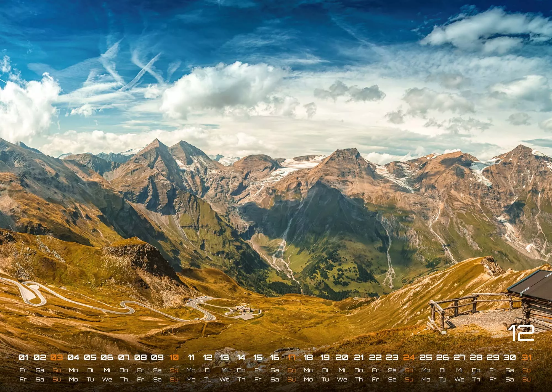Screen dimensions: 552x392
Task: Click the orange date 03
Action: [x=57, y=357]
